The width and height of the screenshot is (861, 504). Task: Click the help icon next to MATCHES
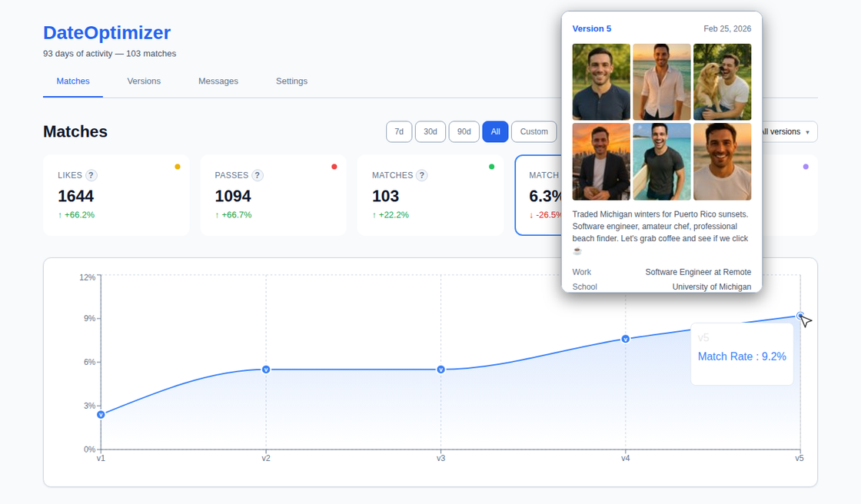click(421, 175)
